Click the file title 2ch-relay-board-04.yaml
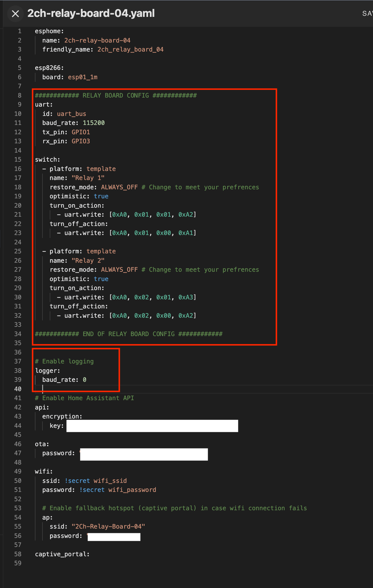373x588 pixels. (x=91, y=14)
